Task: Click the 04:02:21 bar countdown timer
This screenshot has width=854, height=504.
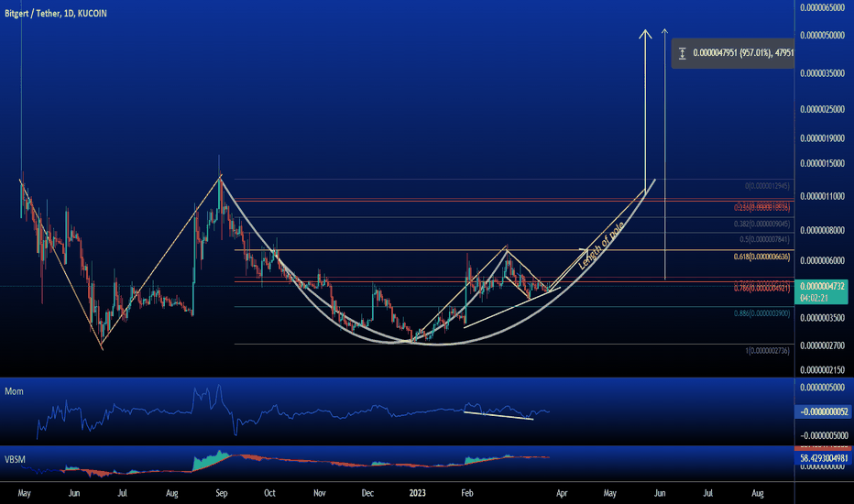Action: point(815,298)
